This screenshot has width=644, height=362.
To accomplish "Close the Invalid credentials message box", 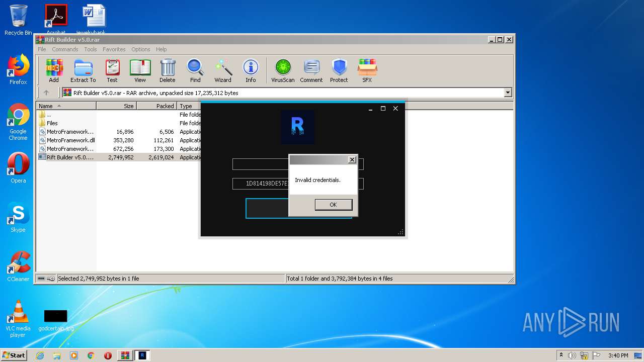I will tap(352, 160).
